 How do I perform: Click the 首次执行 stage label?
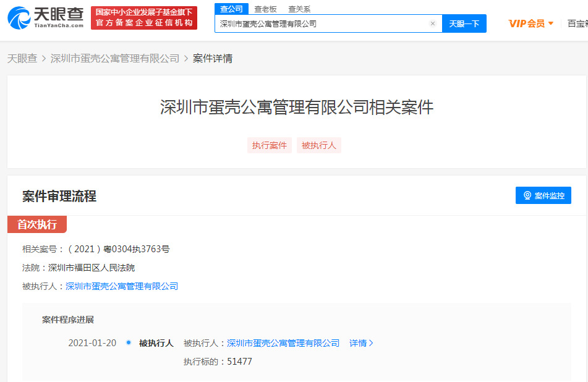point(37,224)
